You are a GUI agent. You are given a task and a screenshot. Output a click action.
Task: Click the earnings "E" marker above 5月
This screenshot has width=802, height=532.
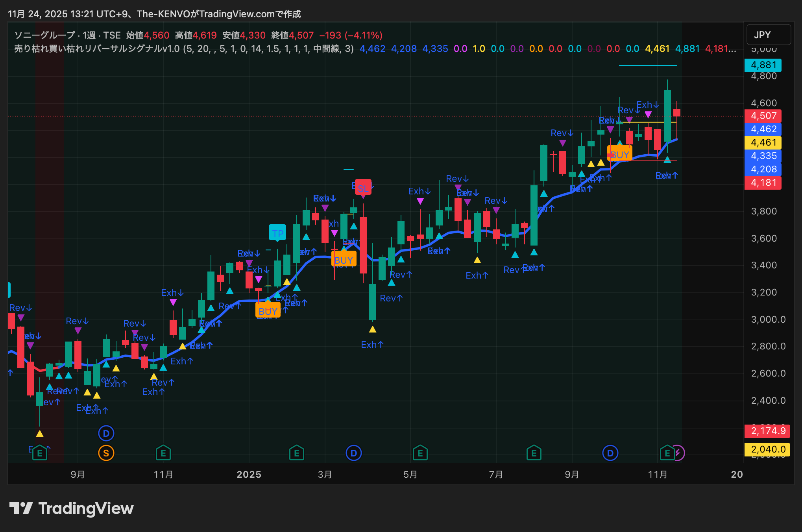(420, 453)
